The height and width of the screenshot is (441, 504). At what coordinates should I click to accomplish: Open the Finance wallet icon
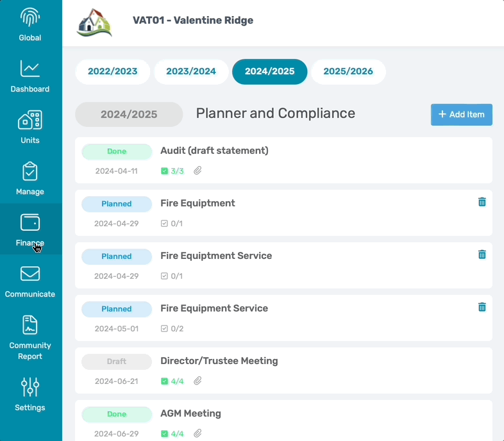click(30, 222)
